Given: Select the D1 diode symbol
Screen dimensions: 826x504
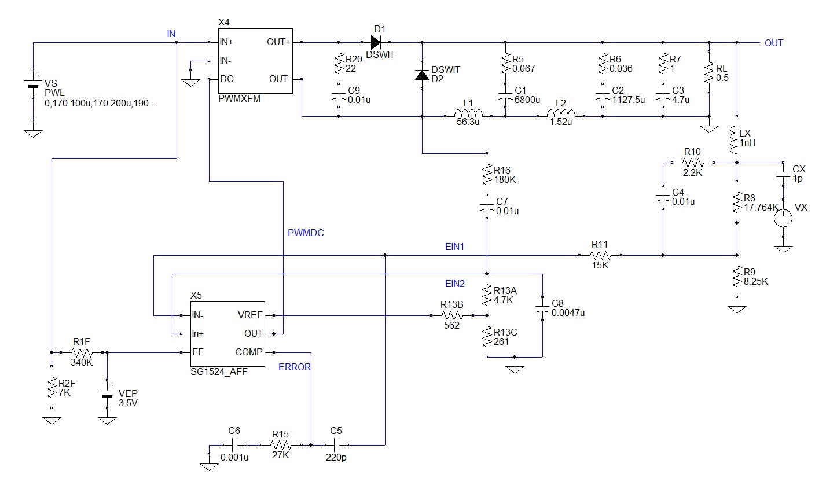Looking at the screenshot, I should pyautogui.click(x=375, y=42).
